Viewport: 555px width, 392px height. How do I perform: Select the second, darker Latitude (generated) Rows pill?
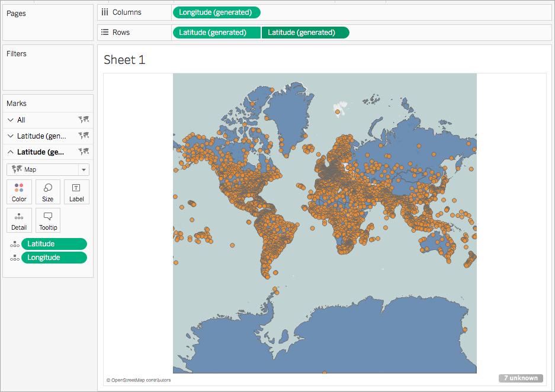click(305, 33)
